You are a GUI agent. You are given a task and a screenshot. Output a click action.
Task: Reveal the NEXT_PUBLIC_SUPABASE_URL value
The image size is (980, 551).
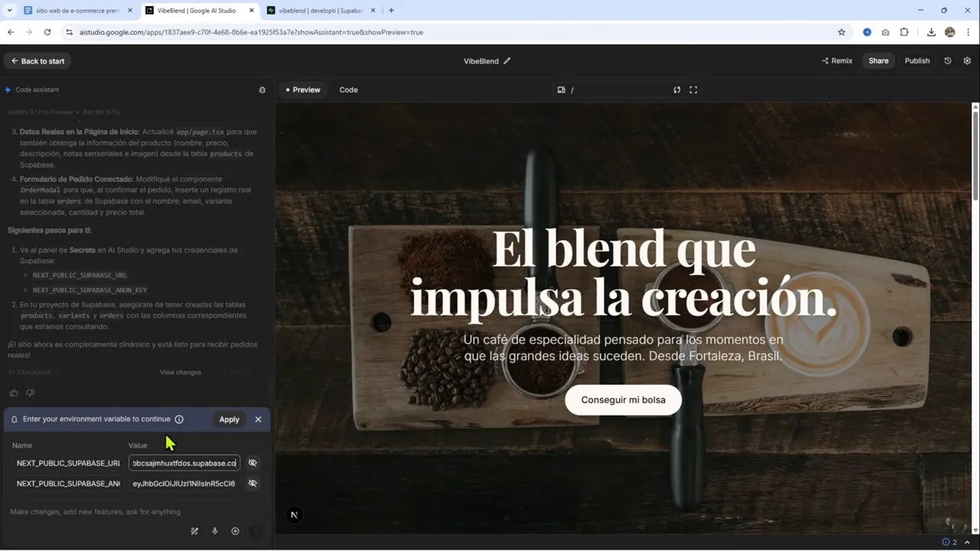(253, 462)
